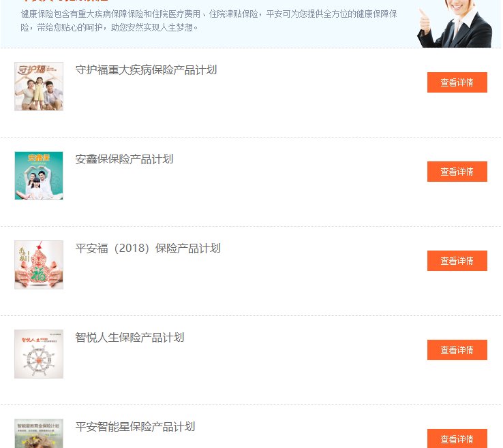Select the 平安福 gourd thumbnail image
Viewport: 503px width, 448px height.
point(39,265)
